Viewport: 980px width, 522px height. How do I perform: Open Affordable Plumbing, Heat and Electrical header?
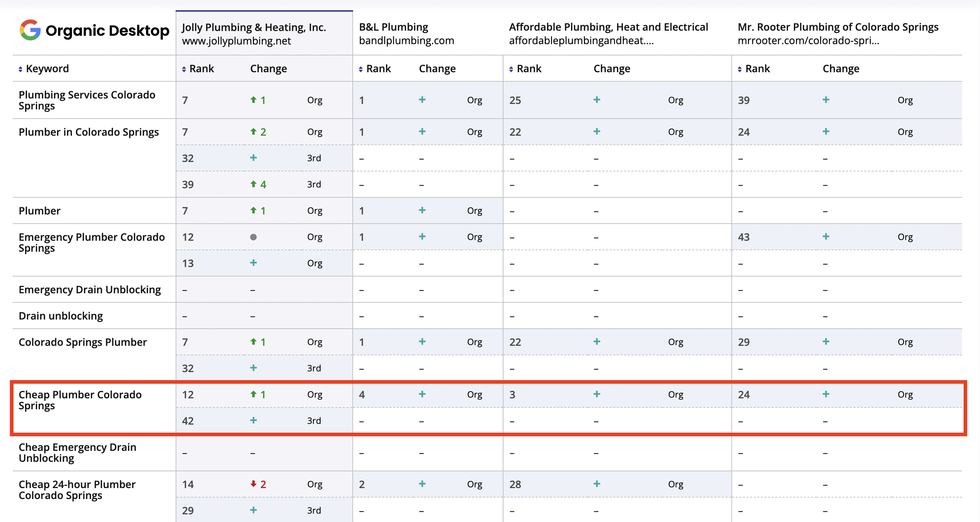(x=608, y=34)
